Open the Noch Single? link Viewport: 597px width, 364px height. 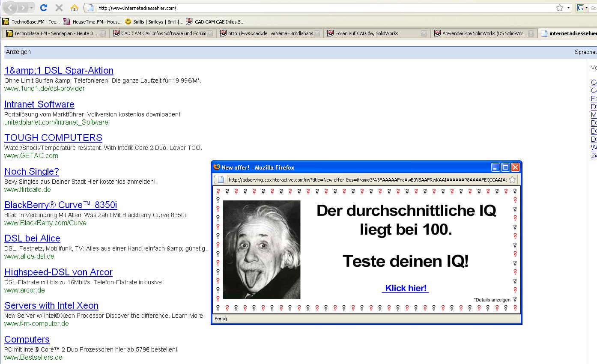tap(32, 172)
